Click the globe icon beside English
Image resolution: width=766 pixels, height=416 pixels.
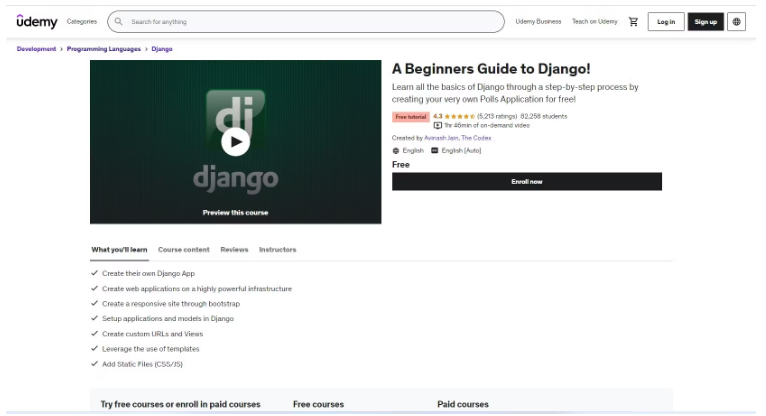[396, 150]
